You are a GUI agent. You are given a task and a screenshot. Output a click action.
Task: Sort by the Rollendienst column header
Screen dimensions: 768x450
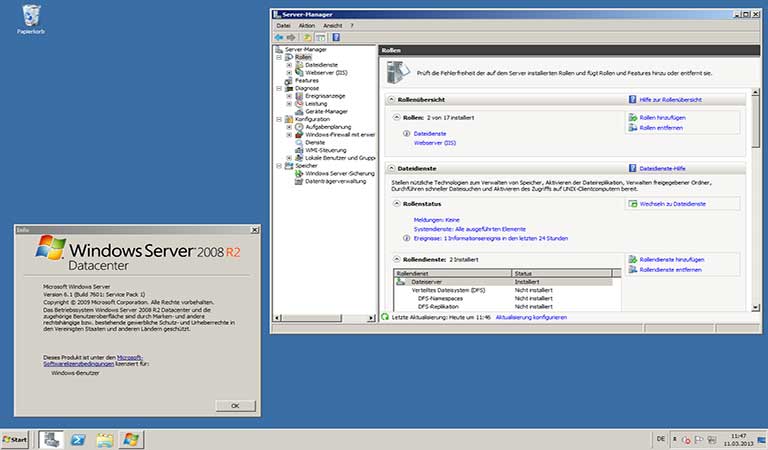coord(453,273)
